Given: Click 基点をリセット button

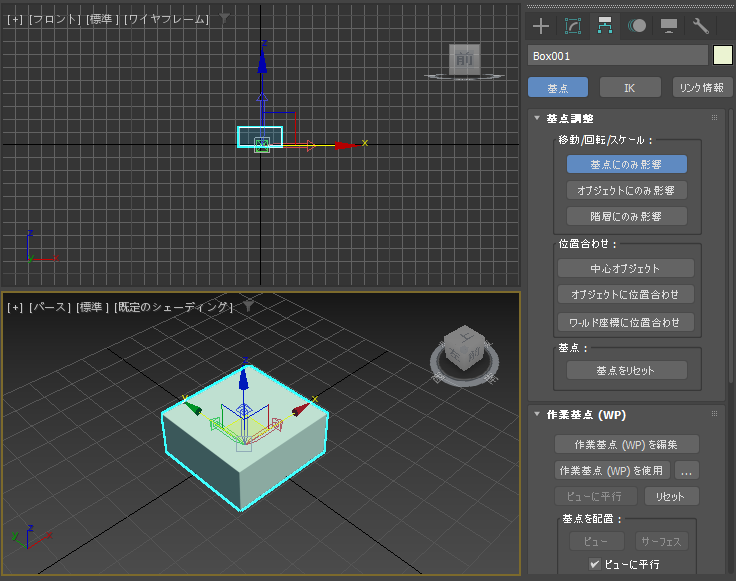Looking at the screenshot, I should [627, 370].
